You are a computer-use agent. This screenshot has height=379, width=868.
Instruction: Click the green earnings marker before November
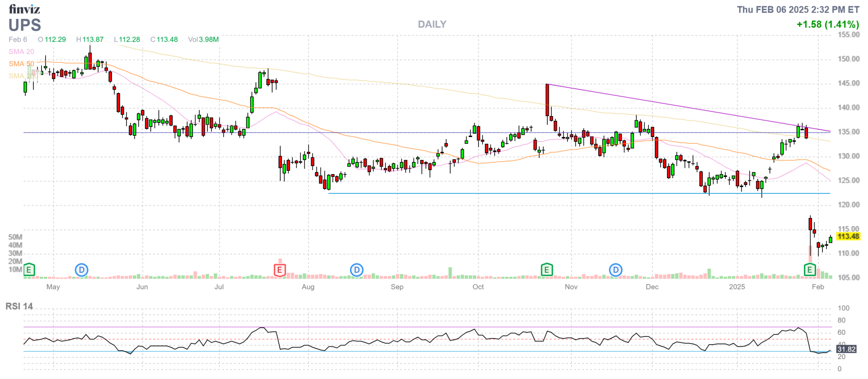coord(547,270)
